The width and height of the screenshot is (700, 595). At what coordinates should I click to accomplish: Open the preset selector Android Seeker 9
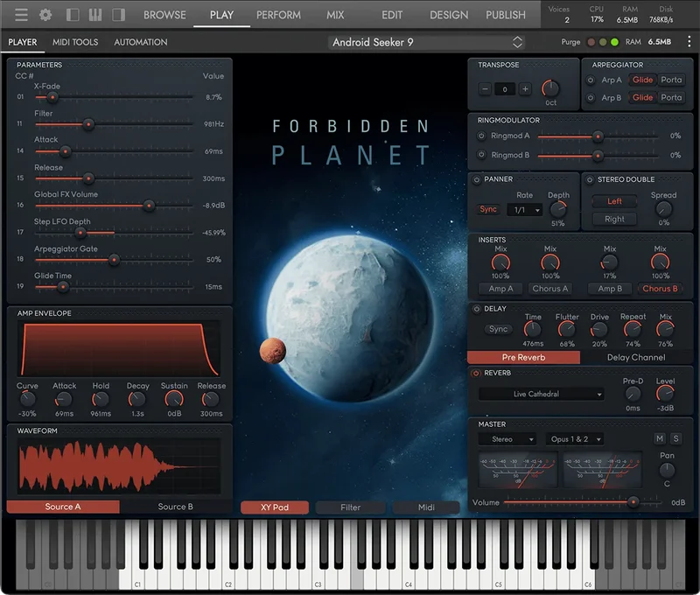(426, 42)
